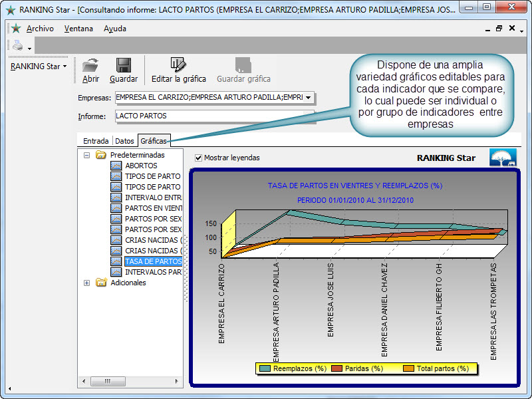Image resolution: width=532 pixels, height=399 pixels.
Task: Click the Informe input field
Action: click(214, 116)
